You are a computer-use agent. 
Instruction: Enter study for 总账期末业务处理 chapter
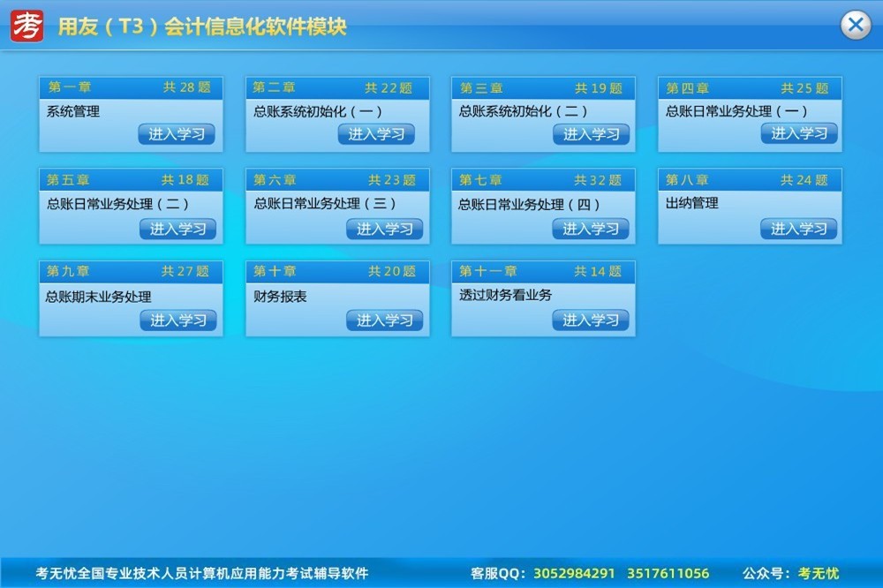[178, 320]
